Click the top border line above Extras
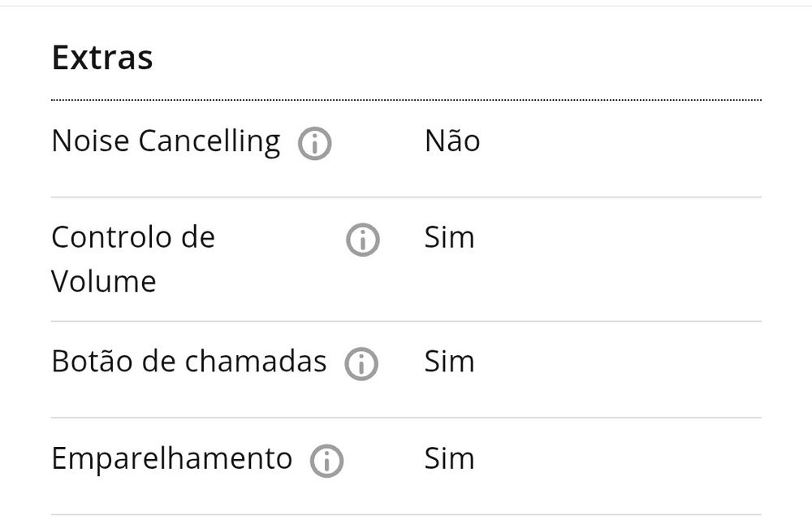This screenshot has height=529, width=812. tap(406, 7)
